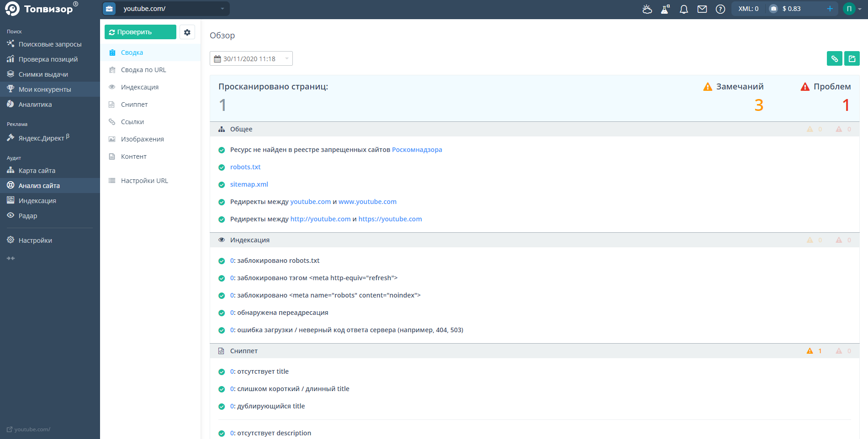This screenshot has width=868, height=439.
Task: Open Радар in sidebar
Action: point(50,216)
